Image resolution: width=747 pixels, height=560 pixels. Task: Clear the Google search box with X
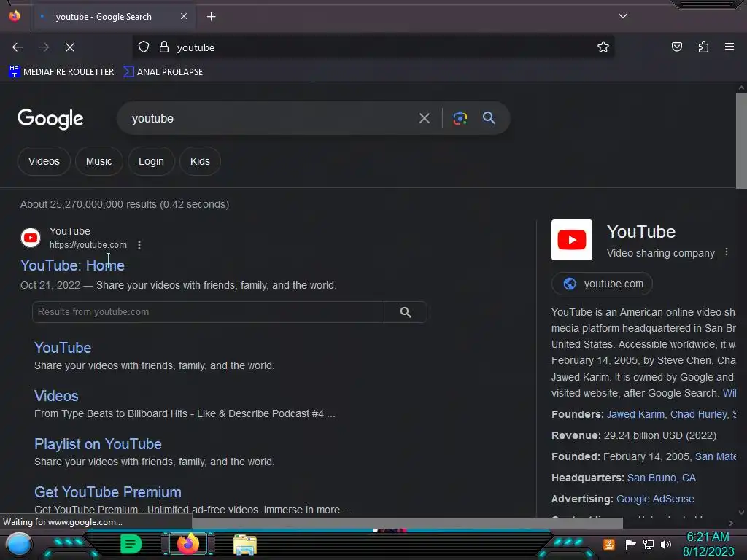pyautogui.click(x=425, y=118)
